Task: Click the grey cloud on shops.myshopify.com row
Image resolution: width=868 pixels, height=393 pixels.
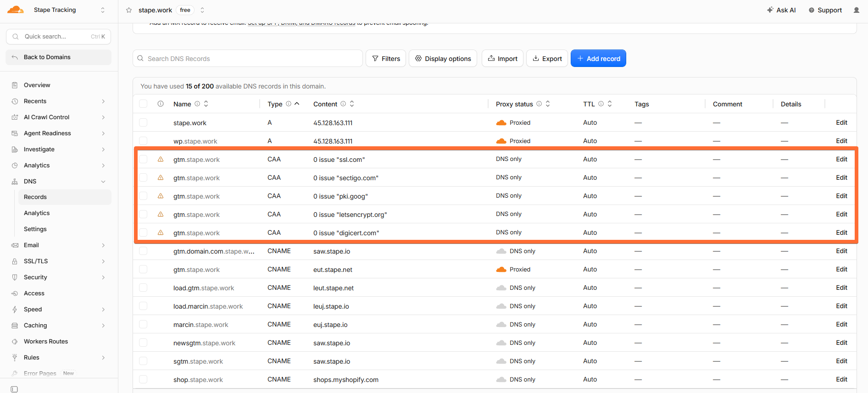Action: click(x=501, y=380)
